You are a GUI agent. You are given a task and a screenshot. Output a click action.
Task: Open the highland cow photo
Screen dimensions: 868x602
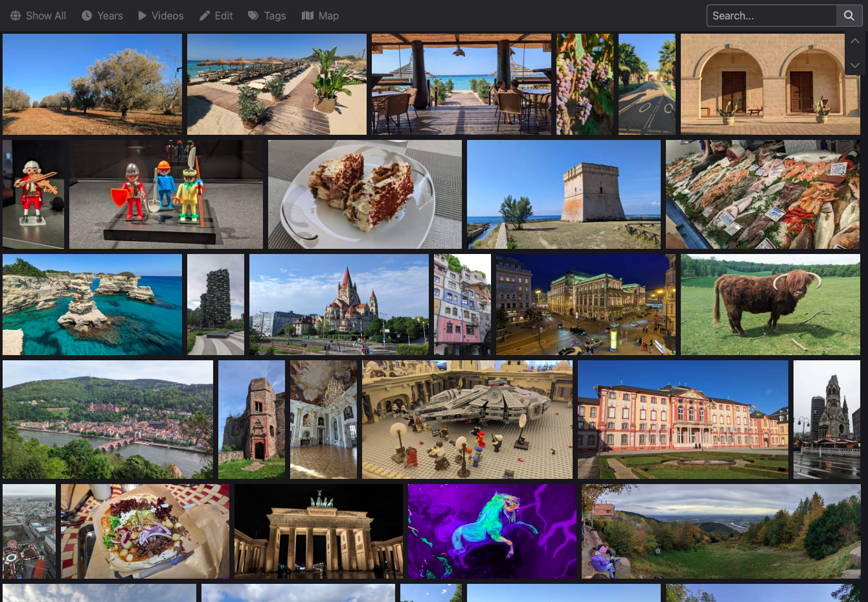coord(770,305)
